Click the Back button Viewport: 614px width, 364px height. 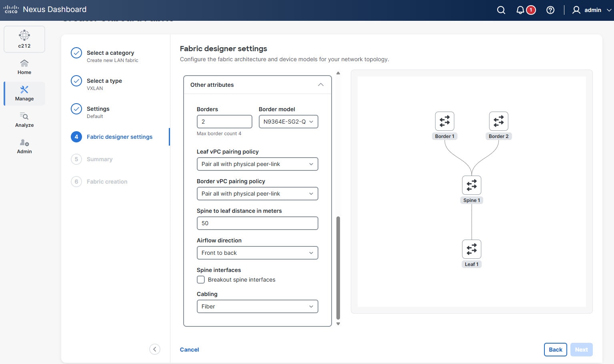coord(555,350)
